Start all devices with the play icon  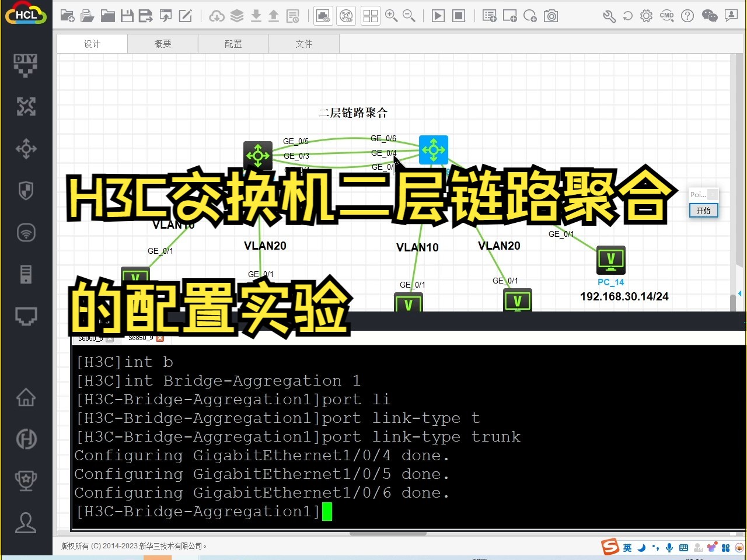(x=438, y=16)
